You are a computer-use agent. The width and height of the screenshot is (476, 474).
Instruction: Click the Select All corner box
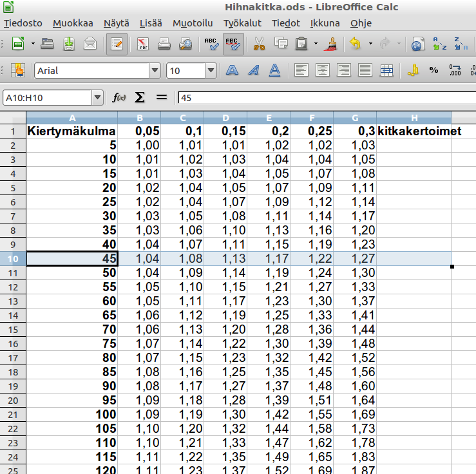(x=13, y=118)
